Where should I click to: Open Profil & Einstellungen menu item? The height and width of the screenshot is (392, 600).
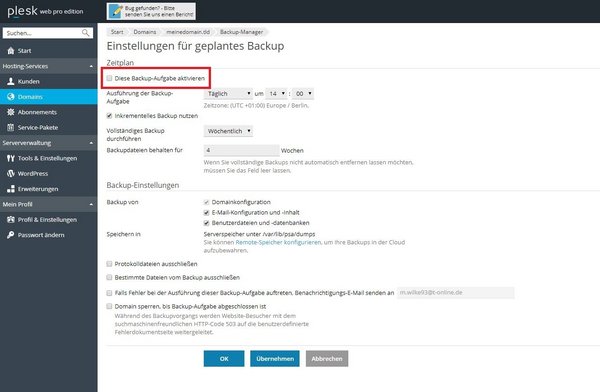49,219
